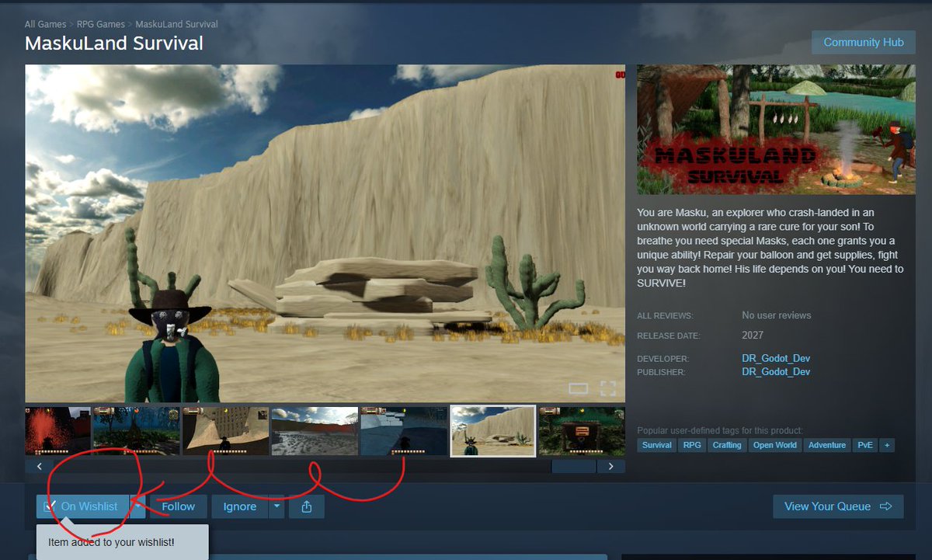This screenshot has width=932, height=560.
Task: Open the MaskuLand Survival breadcrumb link
Action: (x=176, y=24)
